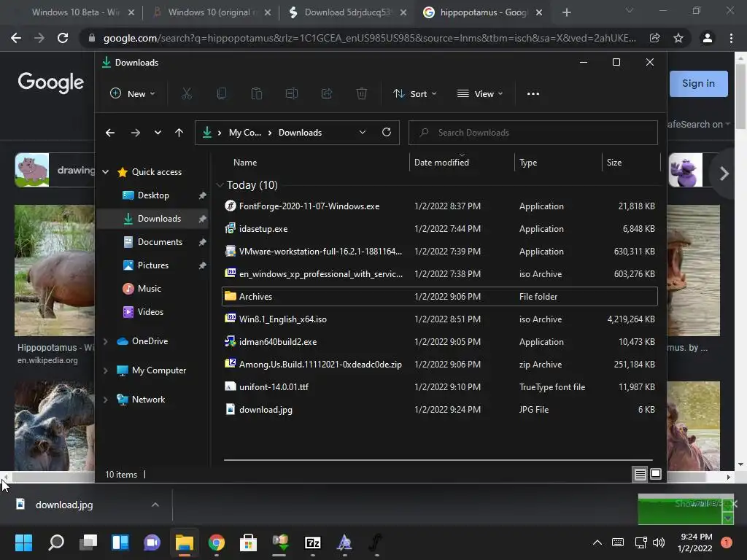
Task: Open a new Chrome tab
Action: click(566, 12)
